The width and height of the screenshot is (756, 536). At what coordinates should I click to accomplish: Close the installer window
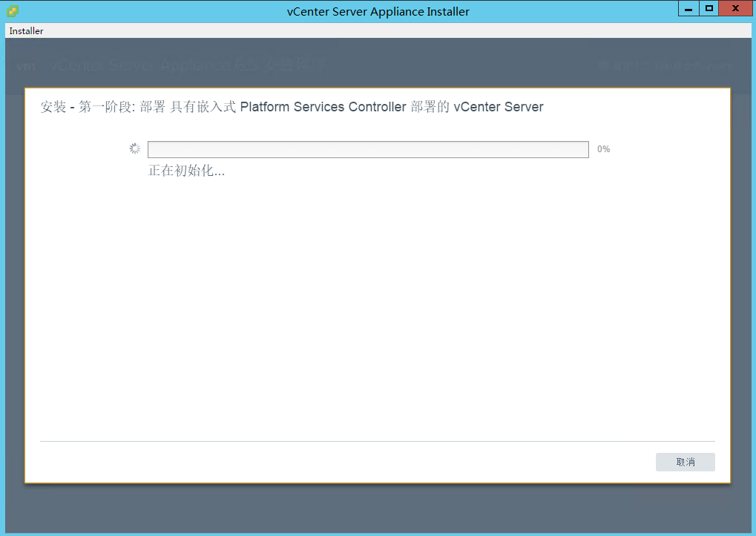[735, 9]
